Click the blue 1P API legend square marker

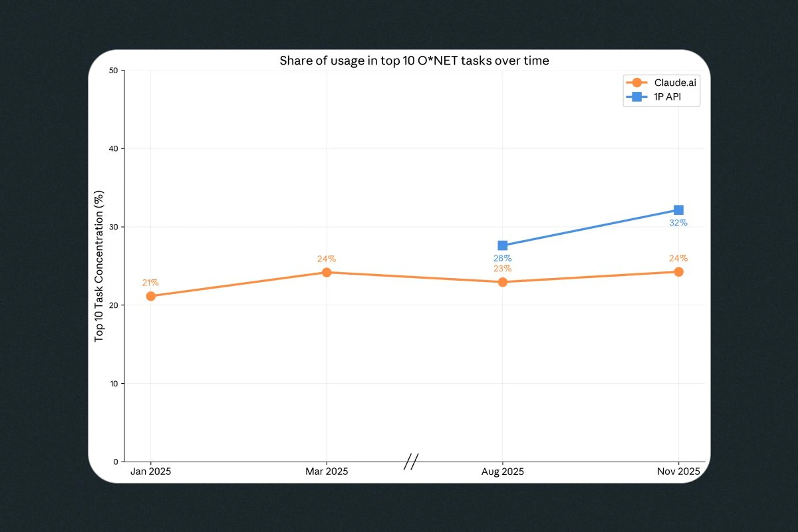coord(637,97)
